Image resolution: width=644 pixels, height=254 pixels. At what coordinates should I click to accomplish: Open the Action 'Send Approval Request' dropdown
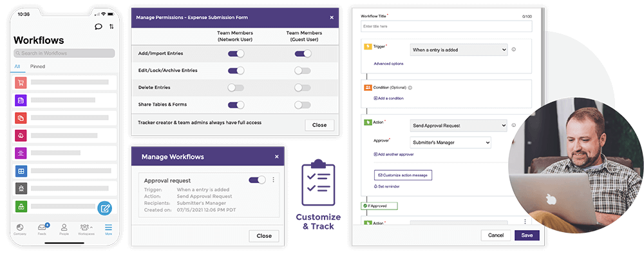(459, 125)
